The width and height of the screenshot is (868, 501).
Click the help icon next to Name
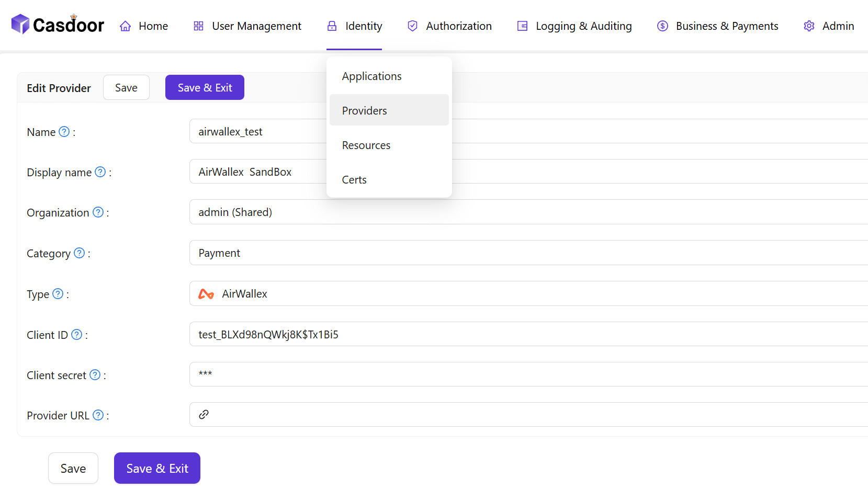(x=64, y=132)
